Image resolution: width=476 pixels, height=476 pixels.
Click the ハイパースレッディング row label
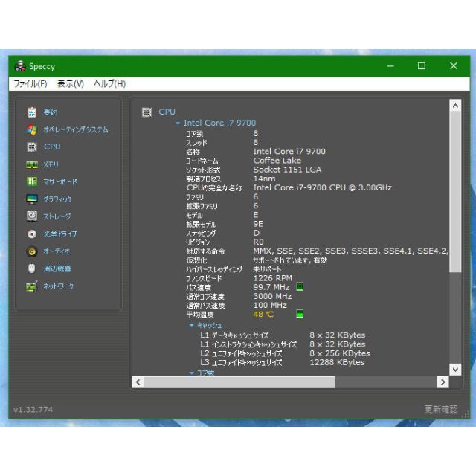tap(214, 269)
